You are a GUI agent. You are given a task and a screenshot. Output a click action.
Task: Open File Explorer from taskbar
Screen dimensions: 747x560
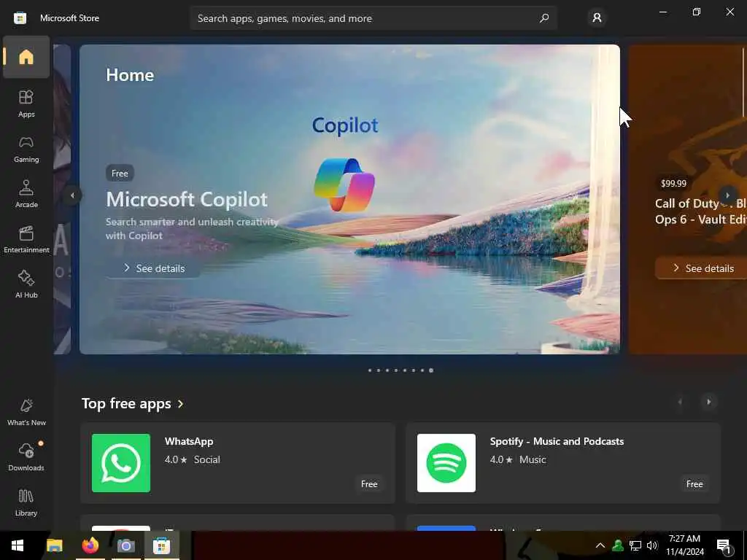coord(54,545)
